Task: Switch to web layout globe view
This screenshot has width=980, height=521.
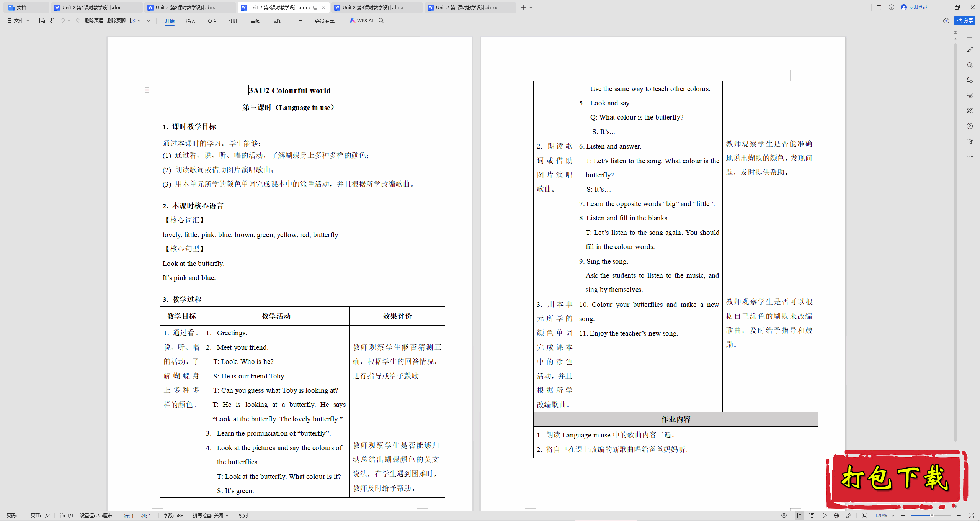Action: click(836, 516)
